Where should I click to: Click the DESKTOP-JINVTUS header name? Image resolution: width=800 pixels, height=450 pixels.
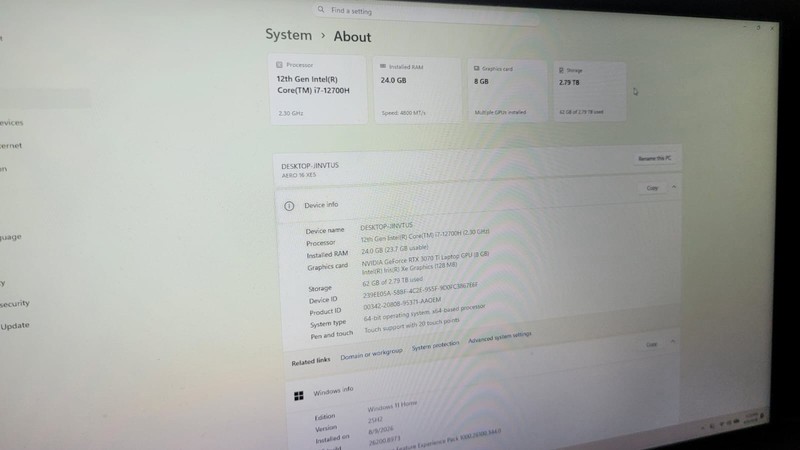pyautogui.click(x=310, y=166)
